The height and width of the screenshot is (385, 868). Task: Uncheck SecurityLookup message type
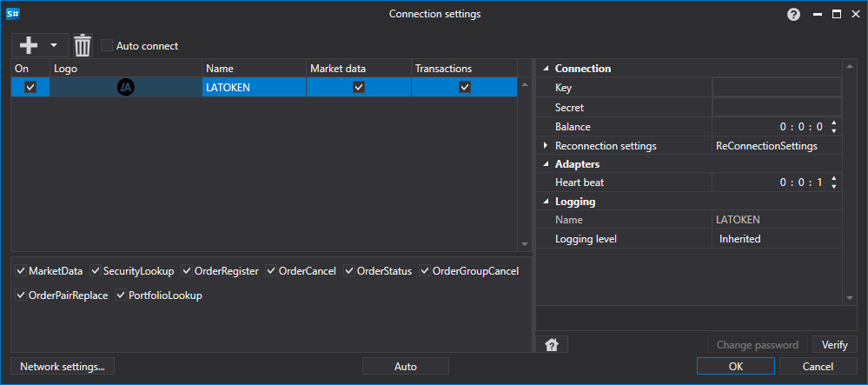click(96, 271)
